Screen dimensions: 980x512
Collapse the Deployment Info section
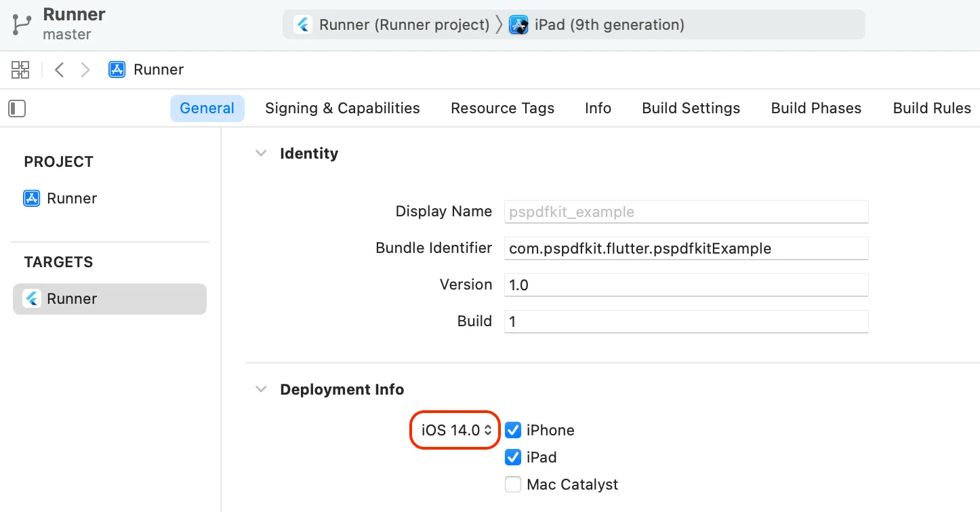pos(260,389)
